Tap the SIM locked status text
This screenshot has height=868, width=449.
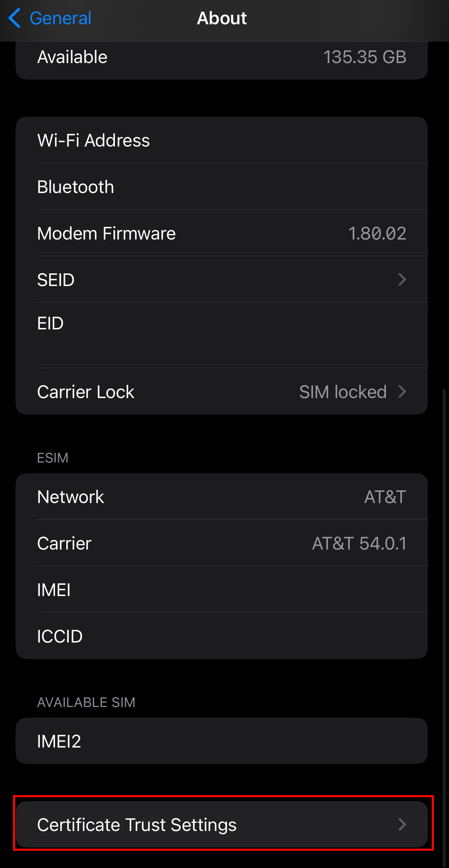tap(343, 392)
